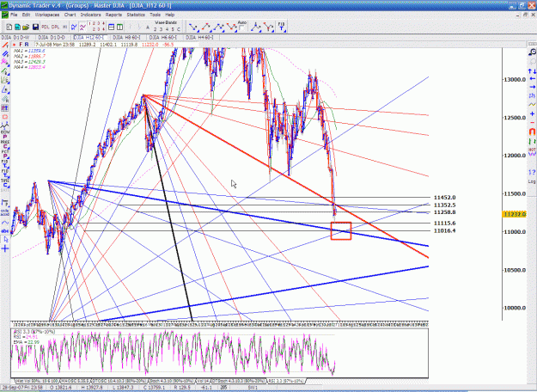Open the Reports menu
The height and width of the screenshot is (392, 537).
113,15
